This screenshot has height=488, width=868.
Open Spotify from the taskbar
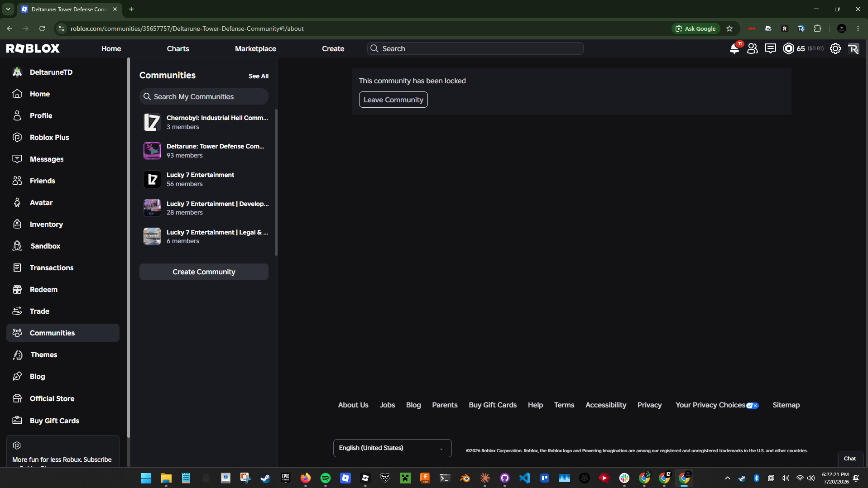coord(326,478)
